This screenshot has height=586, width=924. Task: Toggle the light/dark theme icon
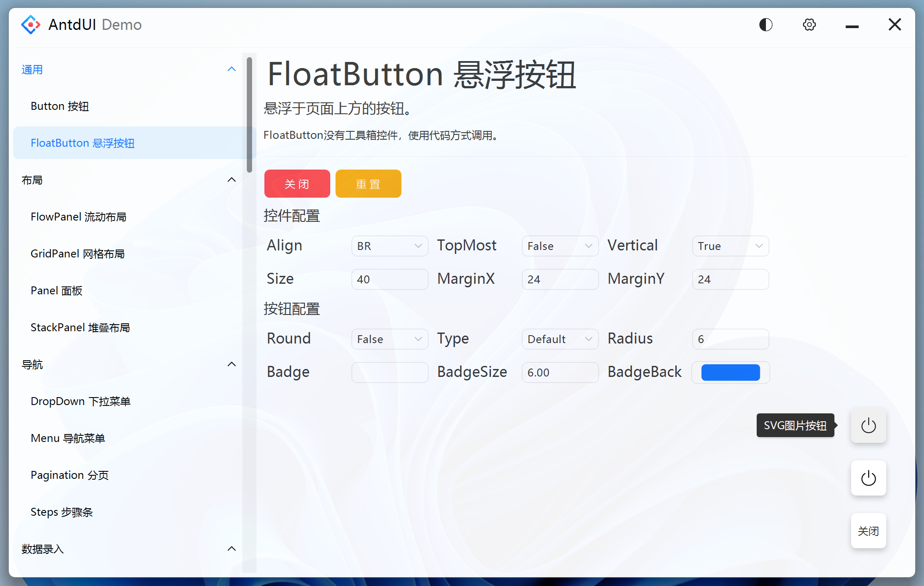pos(765,25)
